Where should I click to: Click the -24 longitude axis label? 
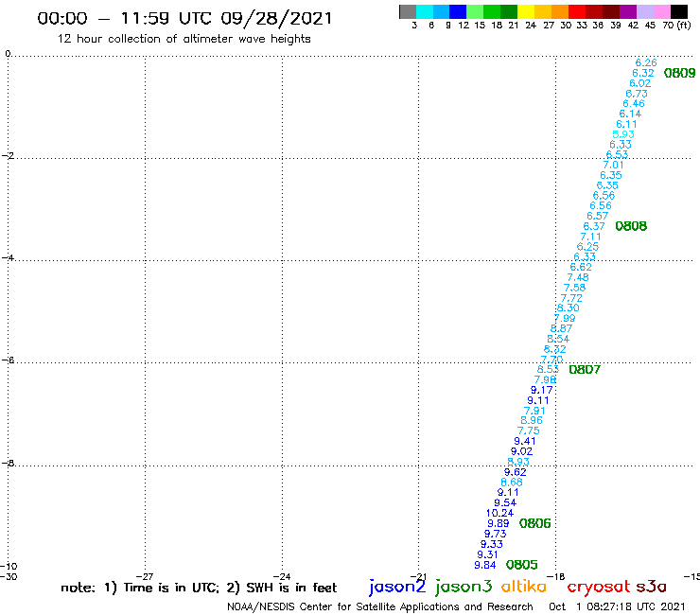pyautogui.click(x=282, y=576)
